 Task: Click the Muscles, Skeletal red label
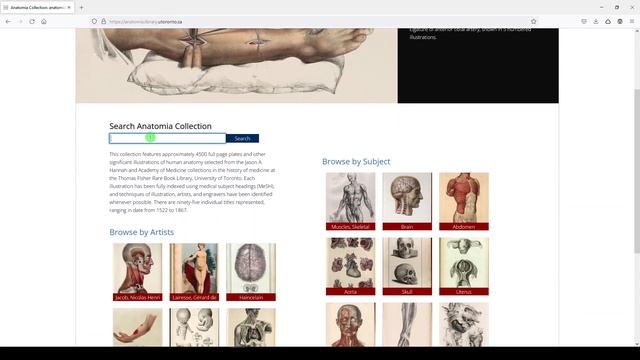point(350,227)
